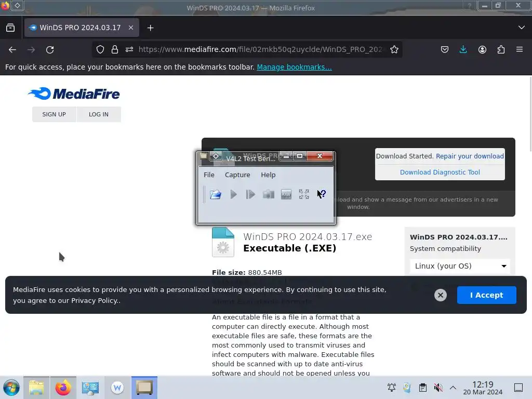Open the V4L2 Test Bench window menu icon
532x399 pixels.
point(204,156)
